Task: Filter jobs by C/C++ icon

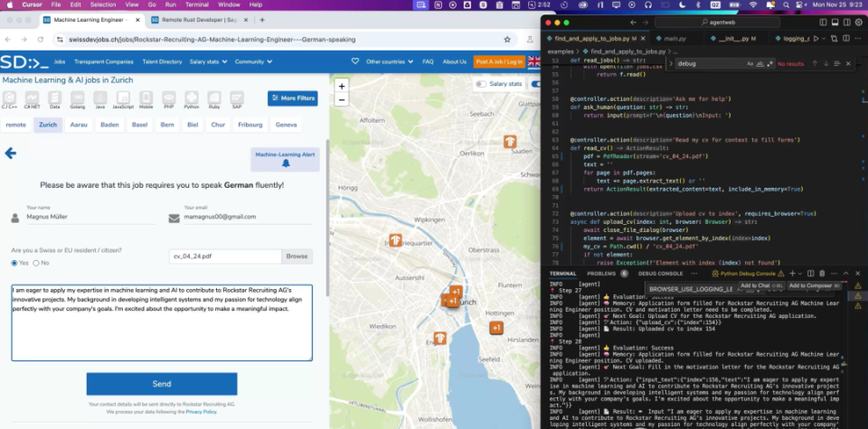Action: point(9,99)
